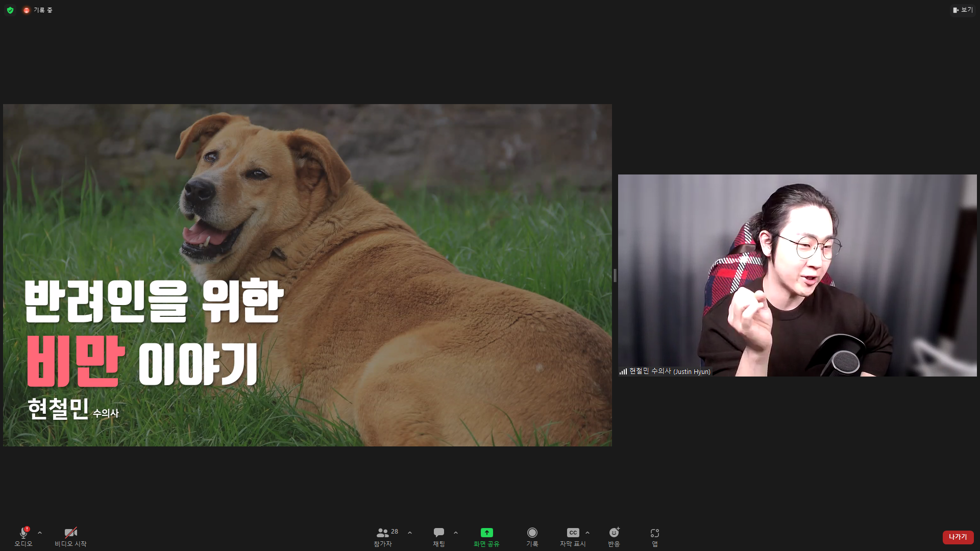Click the green 화면 공유 share button
The width and height of the screenshot is (980, 551).
486,537
